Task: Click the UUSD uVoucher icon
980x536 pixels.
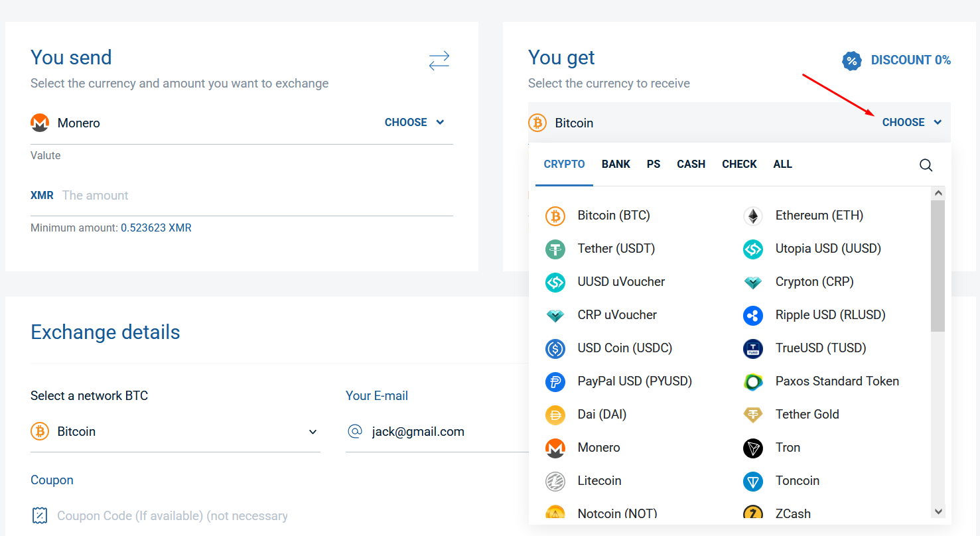Action: (555, 282)
